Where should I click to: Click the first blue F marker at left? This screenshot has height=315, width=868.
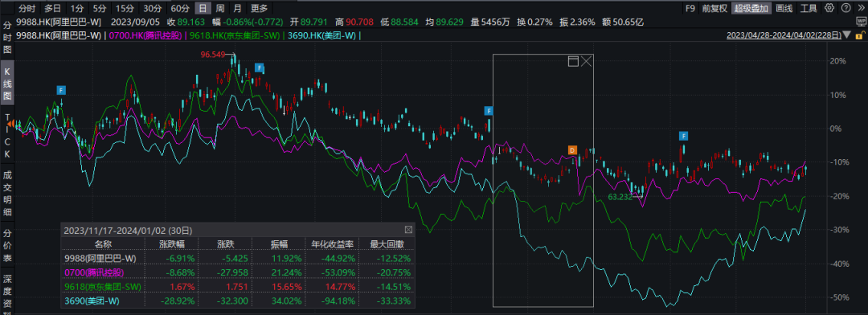[61, 90]
